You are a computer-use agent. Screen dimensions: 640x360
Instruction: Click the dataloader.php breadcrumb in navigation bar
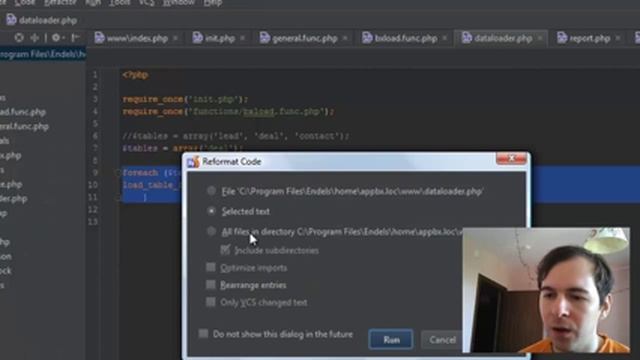click(x=48, y=20)
